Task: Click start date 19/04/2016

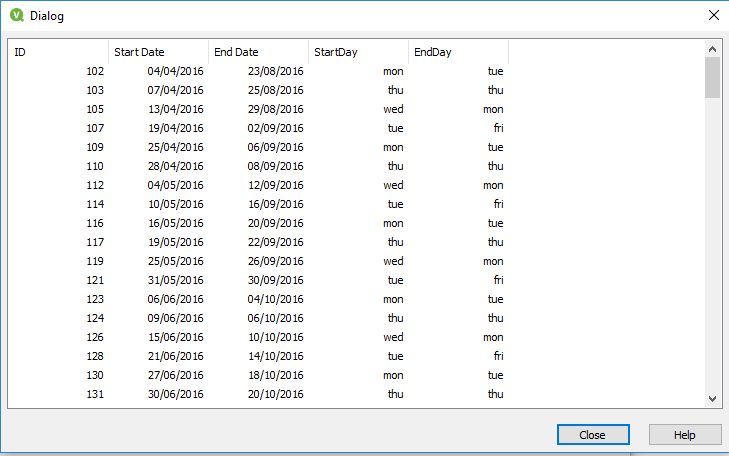Action: (176, 128)
